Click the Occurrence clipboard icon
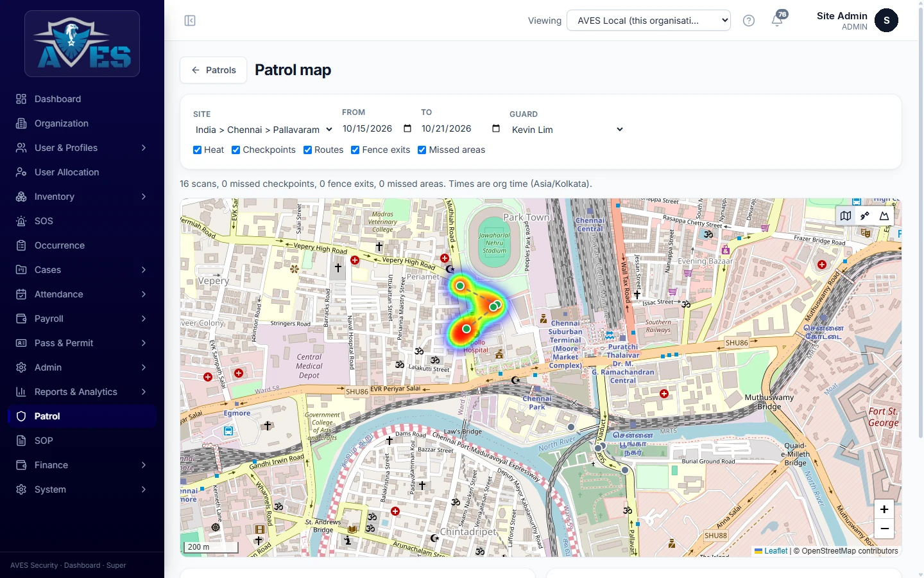Viewport: 924px width, 578px height. click(21, 245)
